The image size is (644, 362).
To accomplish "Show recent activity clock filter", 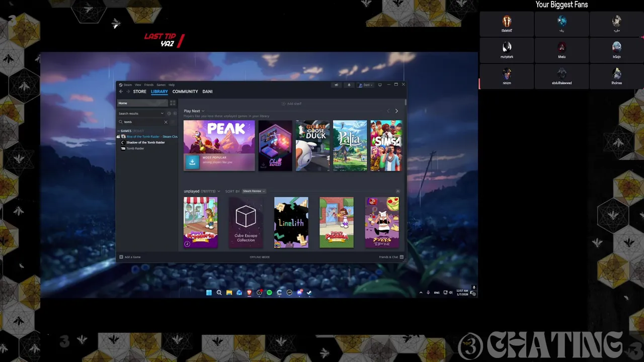I will pos(169,114).
